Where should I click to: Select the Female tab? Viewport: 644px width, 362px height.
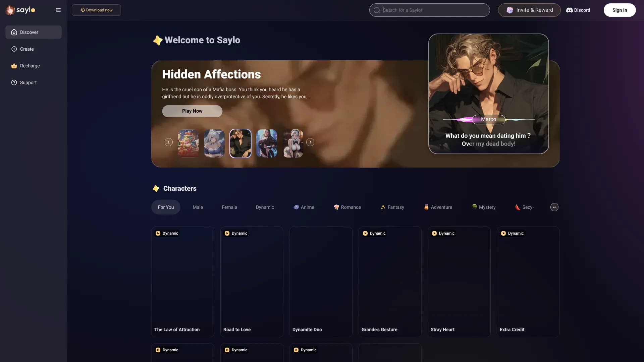pyautogui.click(x=229, y=207)
